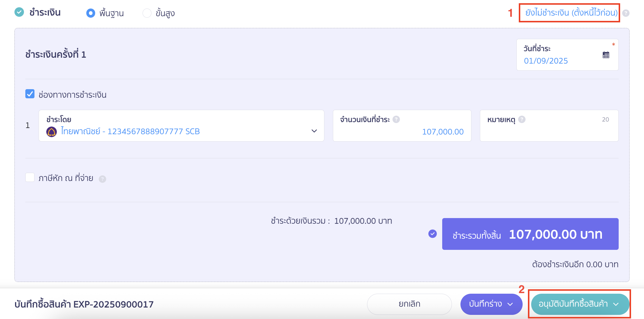The image size is (644, 319).
Task: Expand the บันทึกร่าง button arrow
Action: click(x=511, y=304)
